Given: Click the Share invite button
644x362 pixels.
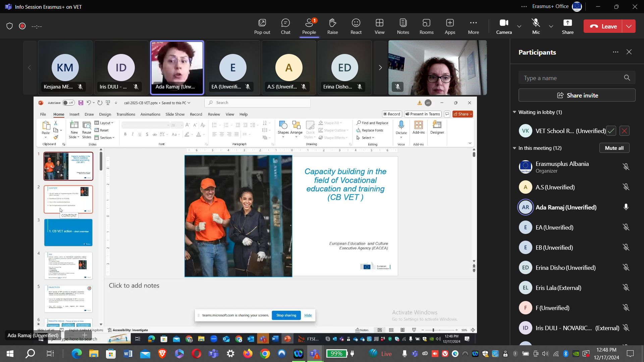Looking at the screenshot, I should [577, 95].
